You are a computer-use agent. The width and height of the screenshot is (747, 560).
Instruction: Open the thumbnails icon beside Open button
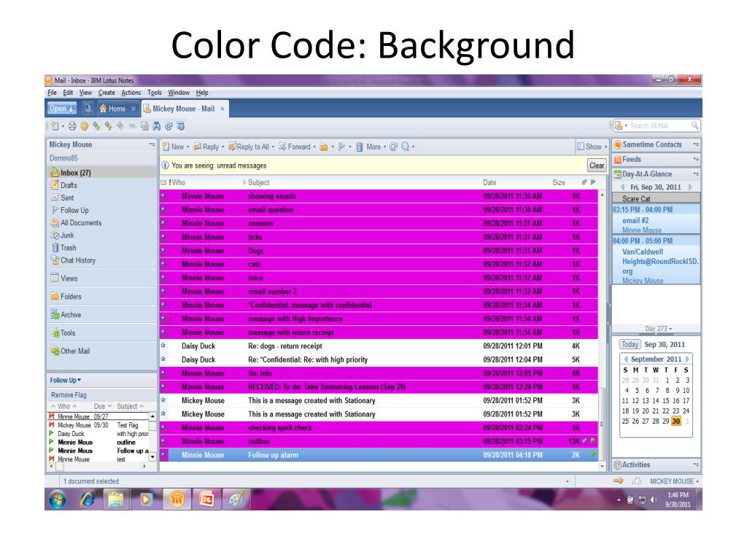coord(88,108)
